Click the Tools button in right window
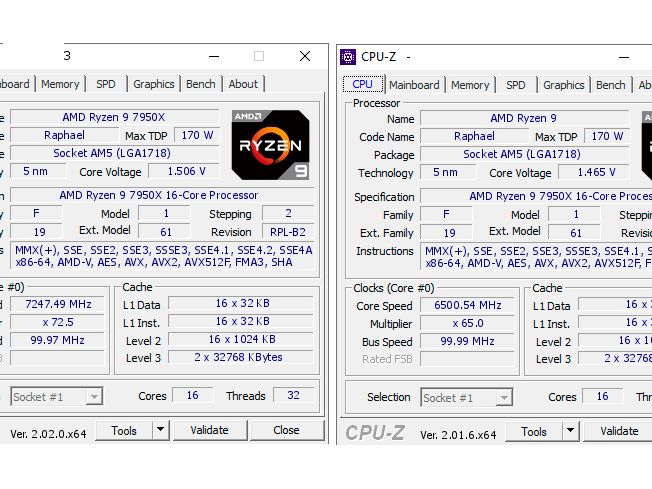The width and height of the screenshot is (652, 489). [534, 432]
